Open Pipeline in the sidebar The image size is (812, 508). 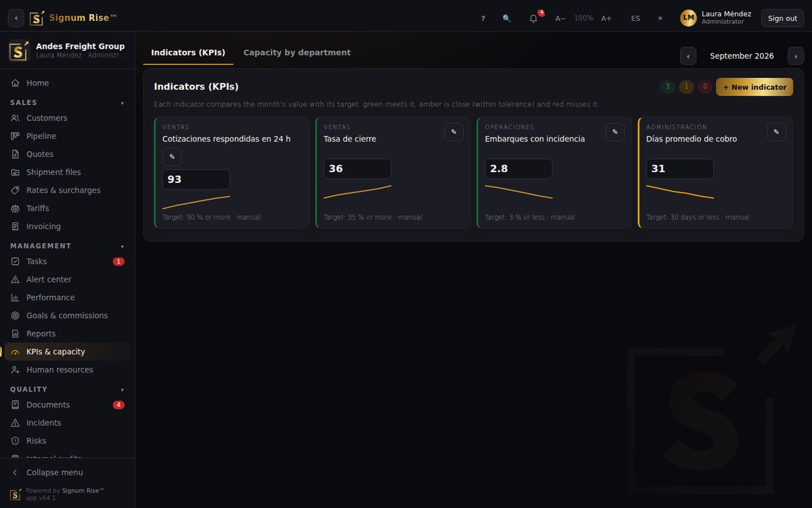click(68, 136)
